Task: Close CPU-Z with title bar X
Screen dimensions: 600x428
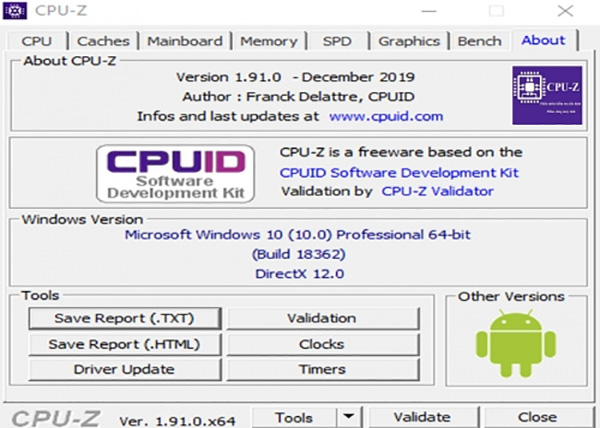Action: point(565,11)
